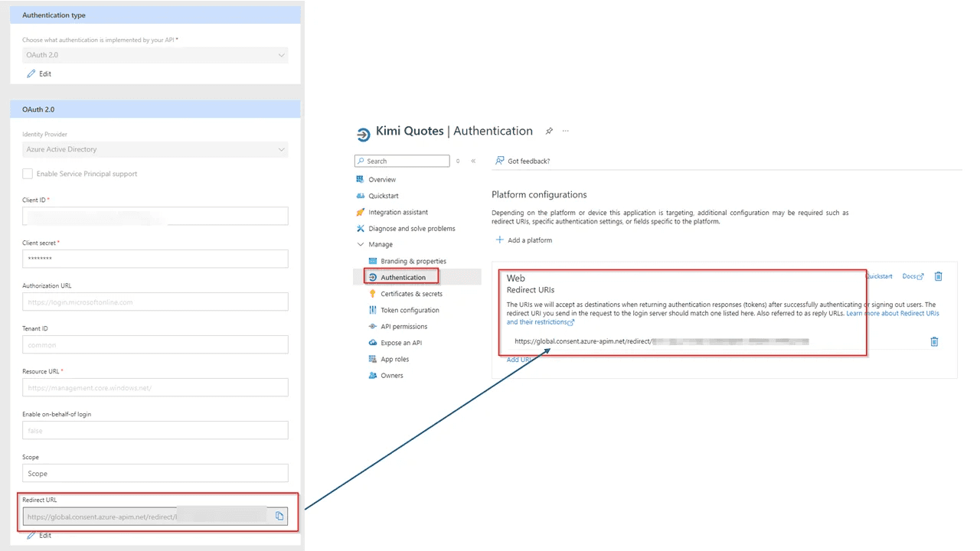Click the plus icon for Add a platform
This screenshot has width=980, height=551.
(x=500, y=240)
